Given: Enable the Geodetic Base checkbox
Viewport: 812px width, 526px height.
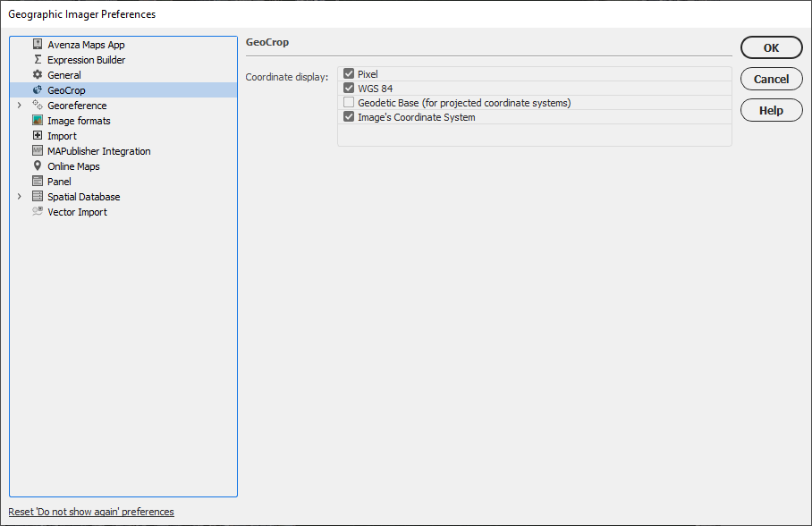Looking at the screenshot, I should [x=349, y=103].
